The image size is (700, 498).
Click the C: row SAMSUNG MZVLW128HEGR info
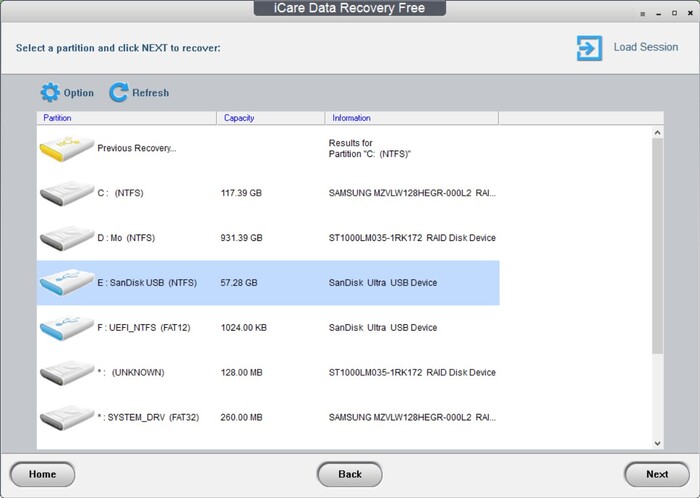click(x=412, y=193)
